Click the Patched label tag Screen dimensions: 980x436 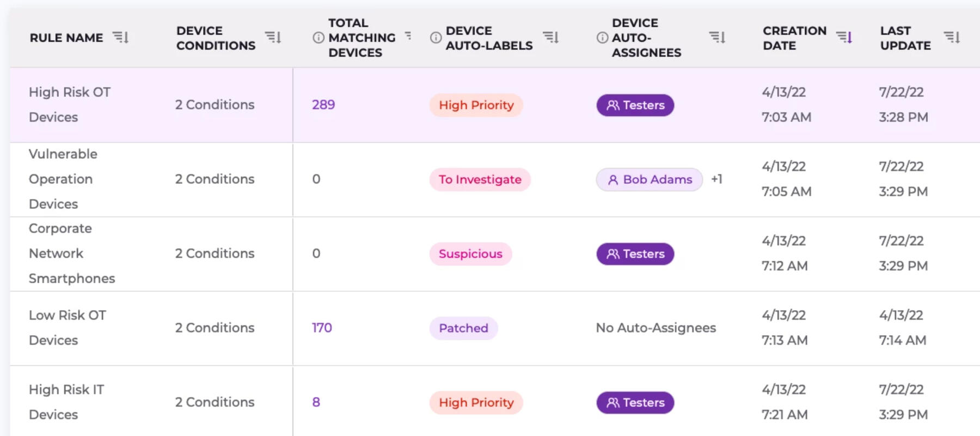pyautogui.click(x=463, y=328)
